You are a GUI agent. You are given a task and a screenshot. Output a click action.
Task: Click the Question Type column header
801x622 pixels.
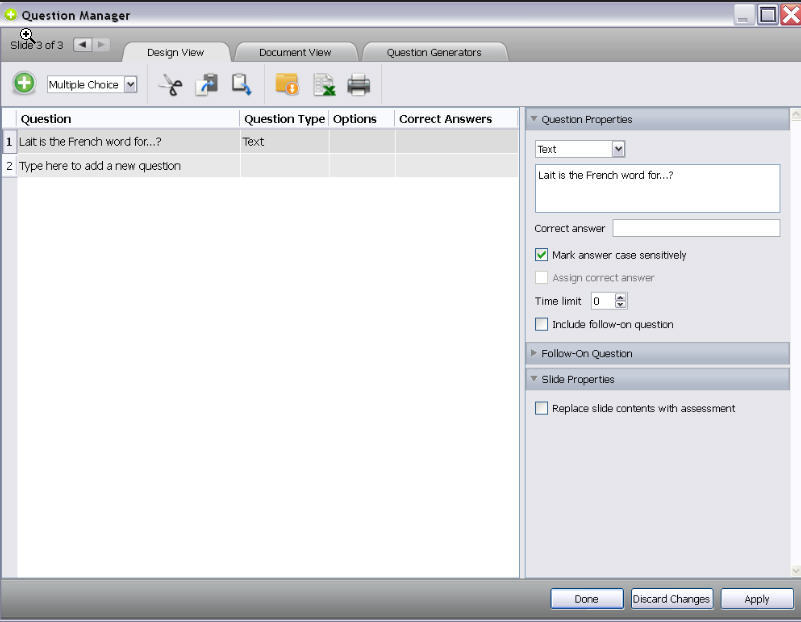click(284, 118)
